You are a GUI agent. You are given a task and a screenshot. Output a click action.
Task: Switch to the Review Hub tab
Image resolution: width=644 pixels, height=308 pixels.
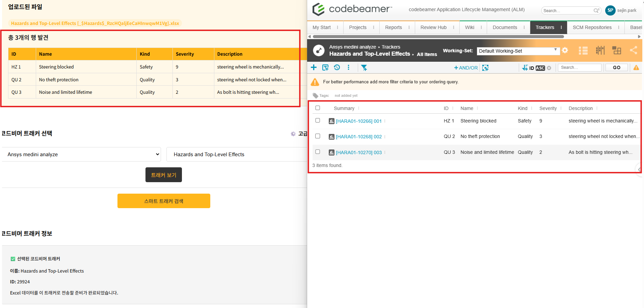coord(433,27)
